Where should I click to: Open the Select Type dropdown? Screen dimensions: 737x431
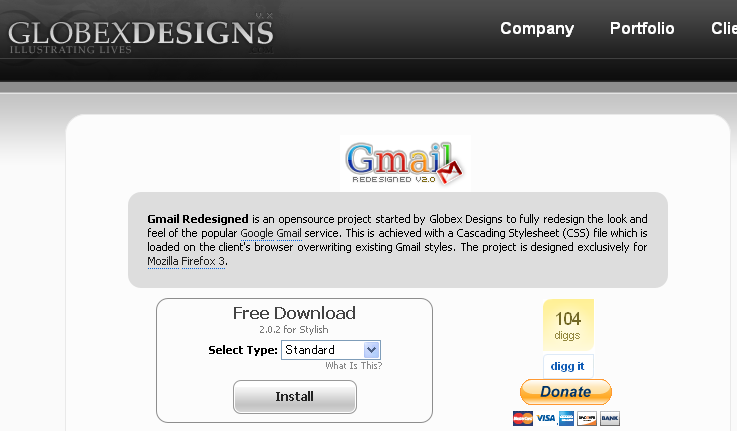331,350
